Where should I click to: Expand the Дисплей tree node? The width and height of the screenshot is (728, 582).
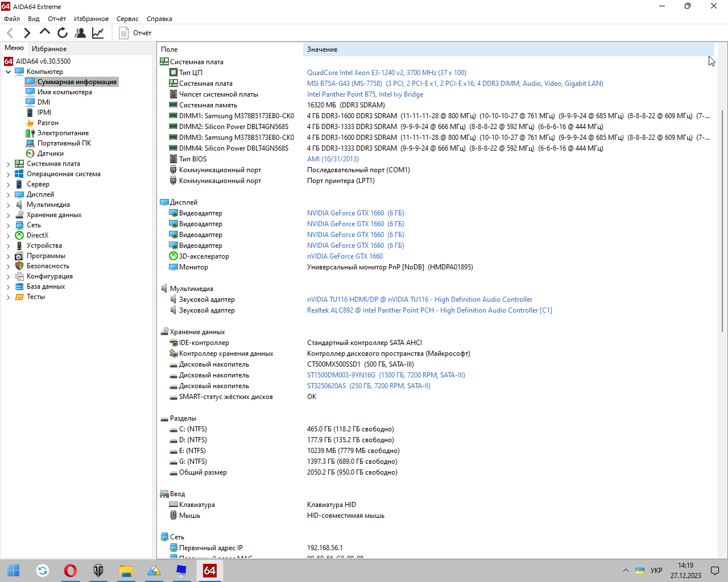tap(8, 194)
